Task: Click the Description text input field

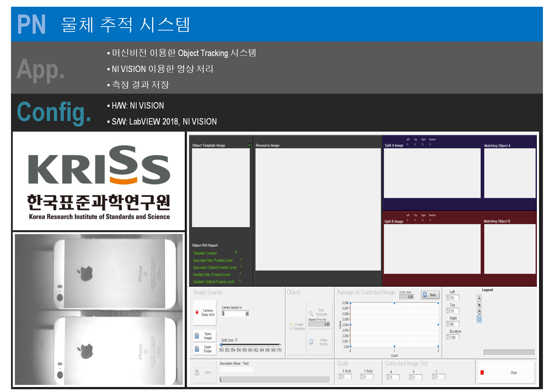Action: point(237,370)
